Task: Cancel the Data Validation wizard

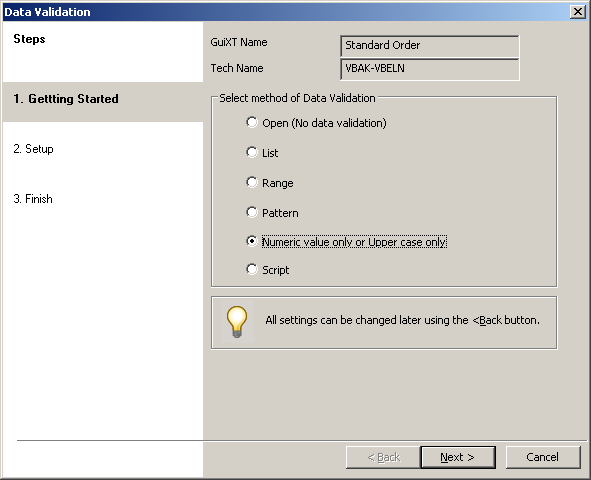Action: [x=542, y=457]
